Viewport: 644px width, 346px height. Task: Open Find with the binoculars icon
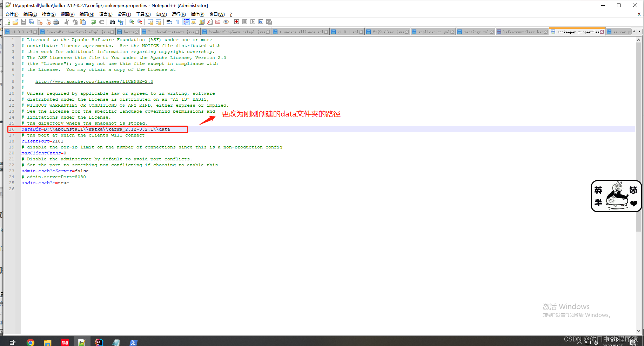[x=112, y=22]
